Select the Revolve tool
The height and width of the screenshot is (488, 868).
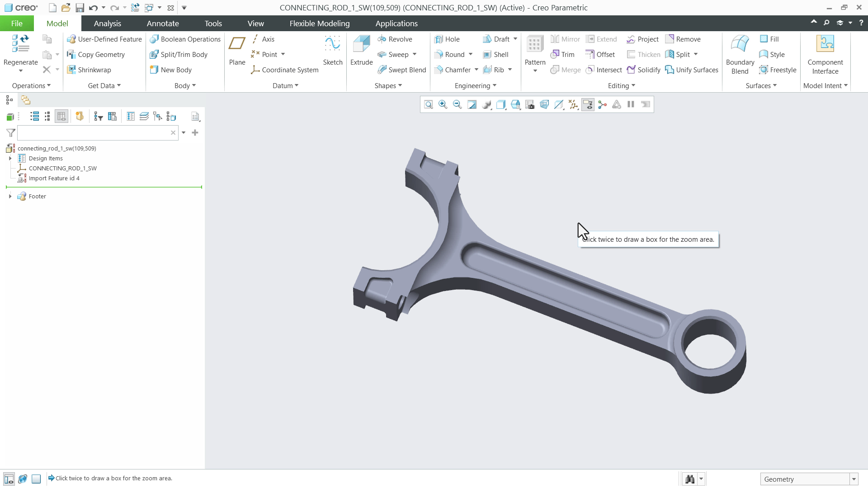395,39
